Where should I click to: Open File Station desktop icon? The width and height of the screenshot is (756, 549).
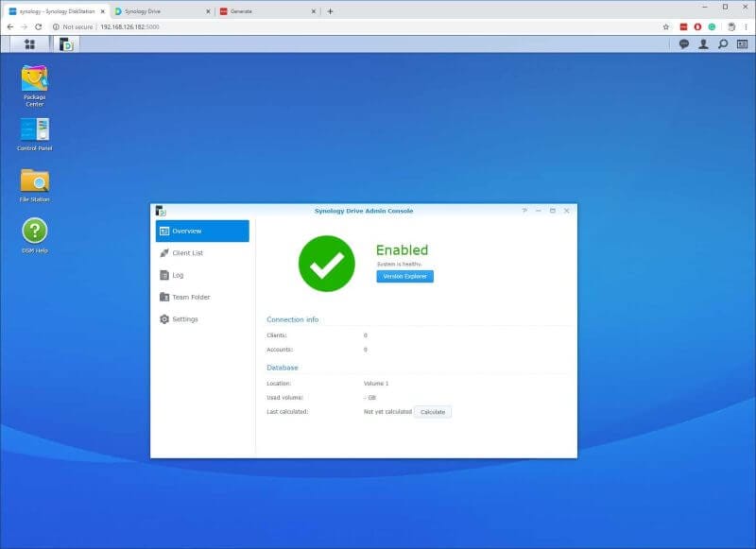tap(35, 181)
